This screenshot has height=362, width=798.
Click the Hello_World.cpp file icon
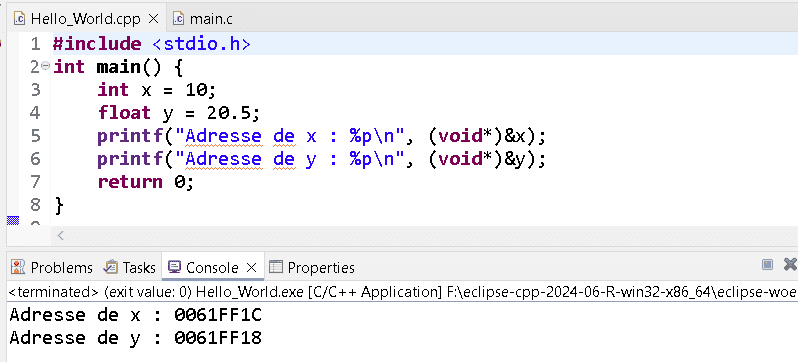coord(19,18)
